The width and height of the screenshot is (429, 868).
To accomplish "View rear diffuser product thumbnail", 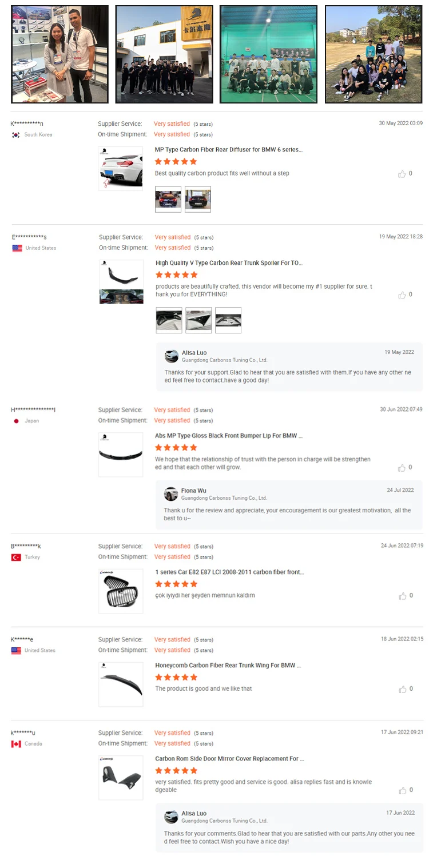I will 120,169.
